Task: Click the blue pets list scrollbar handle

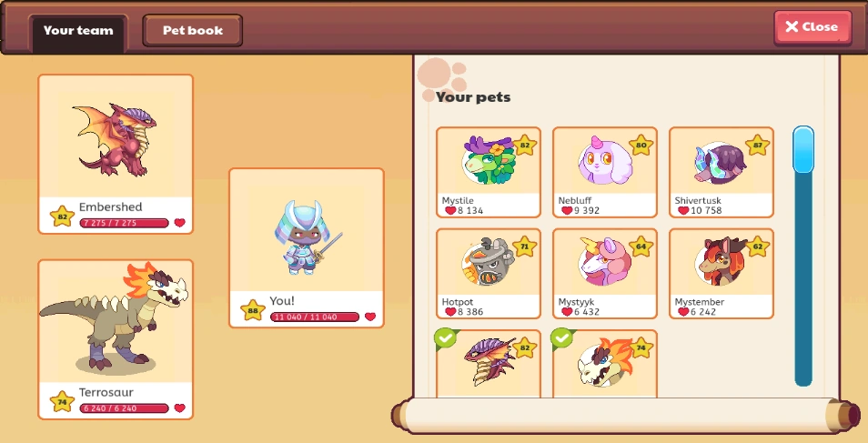Action: 803,149
